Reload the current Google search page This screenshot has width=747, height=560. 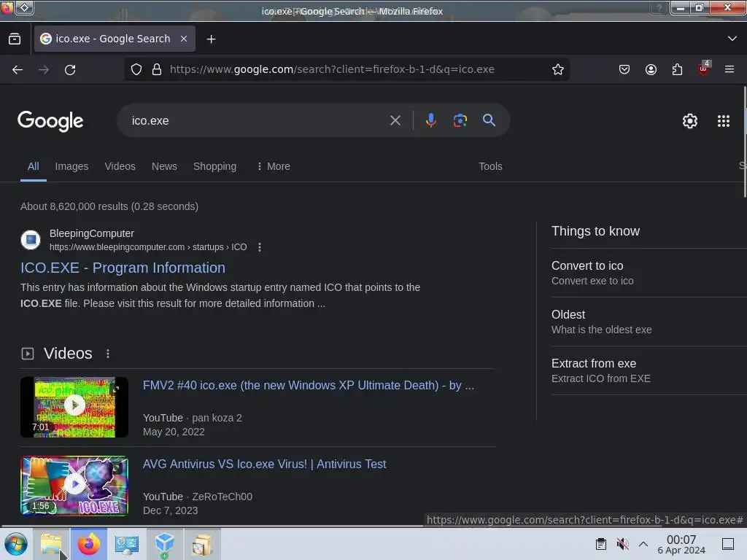point(70,69)
